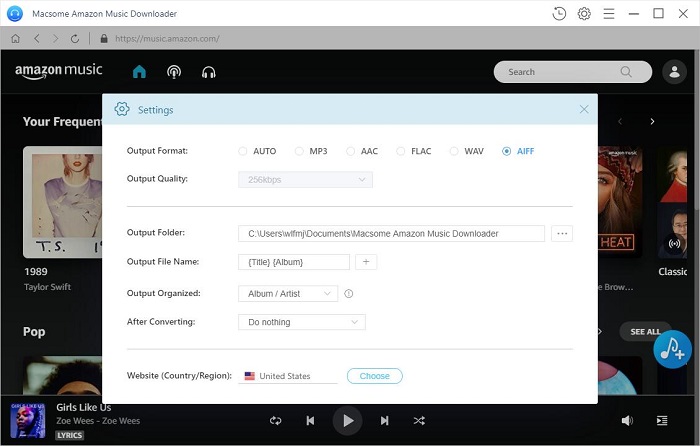
Task: Select WAV output format
Action: coord(467,151)
